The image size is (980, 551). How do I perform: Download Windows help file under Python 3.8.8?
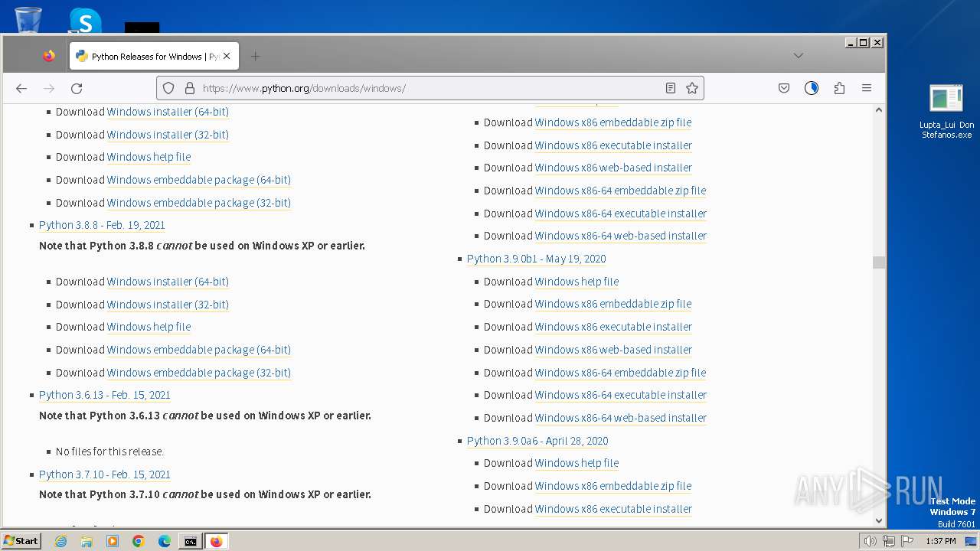[x=149, y=327]
